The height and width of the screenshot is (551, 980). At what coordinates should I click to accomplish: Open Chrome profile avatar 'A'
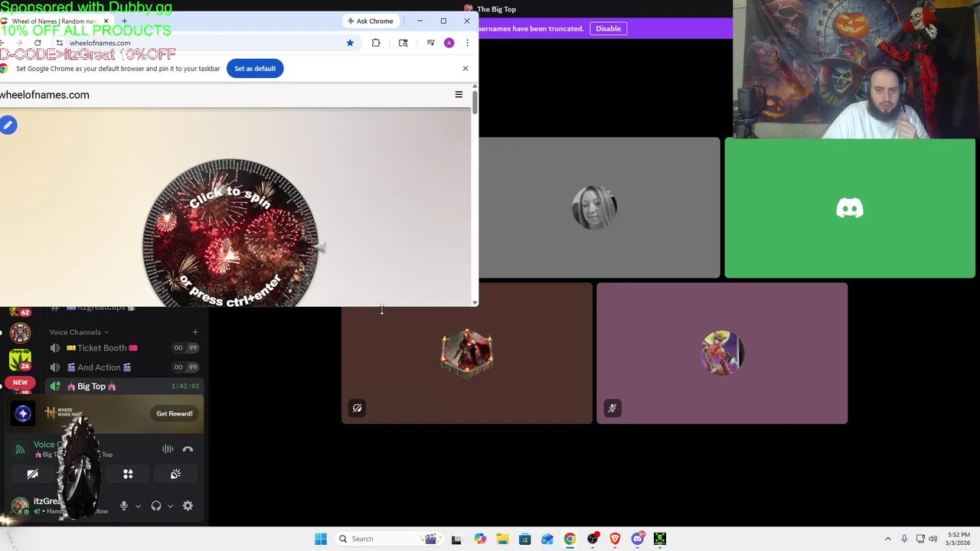(x=449, y=43)
